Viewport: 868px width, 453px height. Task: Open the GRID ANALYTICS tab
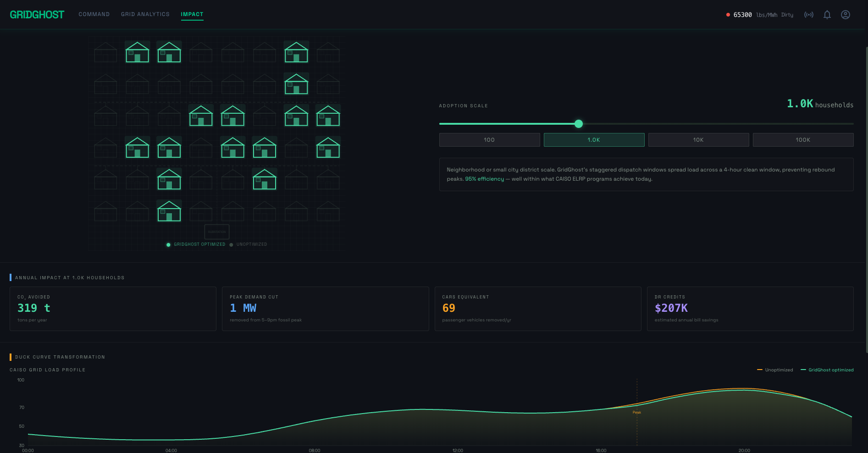(x=145, y=14)
